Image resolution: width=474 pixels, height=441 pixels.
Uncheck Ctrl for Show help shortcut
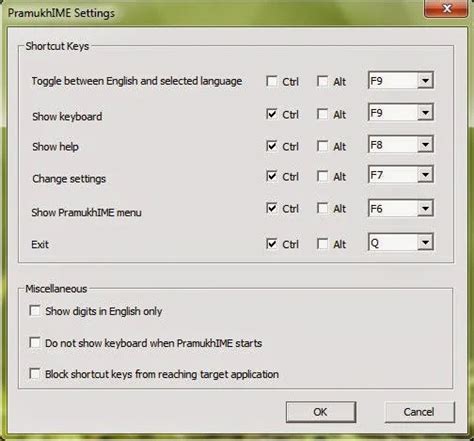[x=272, y=146]
